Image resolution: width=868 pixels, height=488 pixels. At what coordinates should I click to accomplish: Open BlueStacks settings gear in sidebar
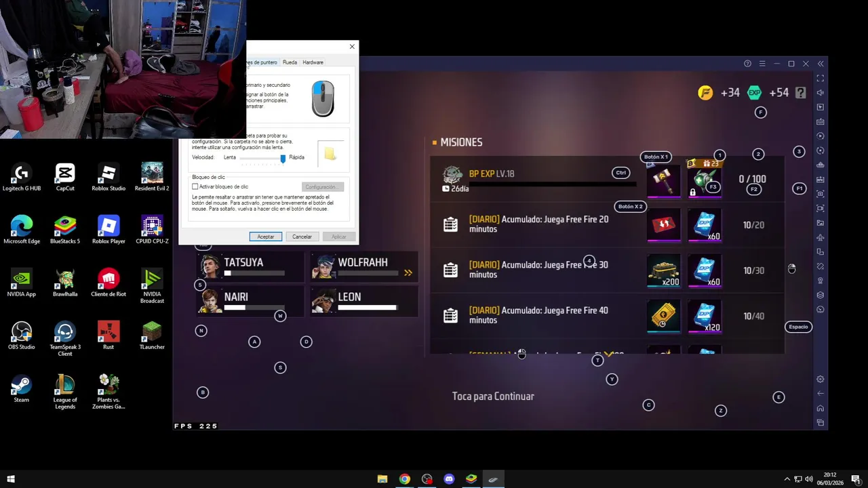pyautogui.click(x=821, y=379)
